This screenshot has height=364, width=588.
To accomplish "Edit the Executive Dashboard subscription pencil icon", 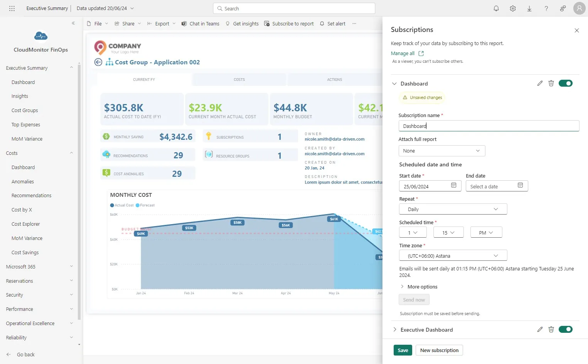I will 540,329.
